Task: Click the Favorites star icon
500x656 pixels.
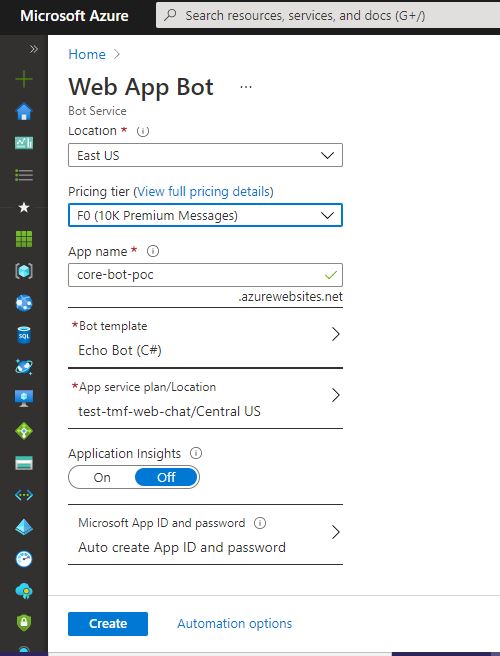Action: (x=24, y=207)
